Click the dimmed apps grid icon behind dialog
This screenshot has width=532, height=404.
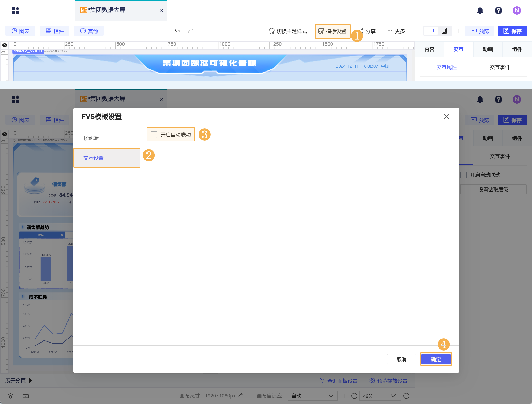(x=16, y=99)
